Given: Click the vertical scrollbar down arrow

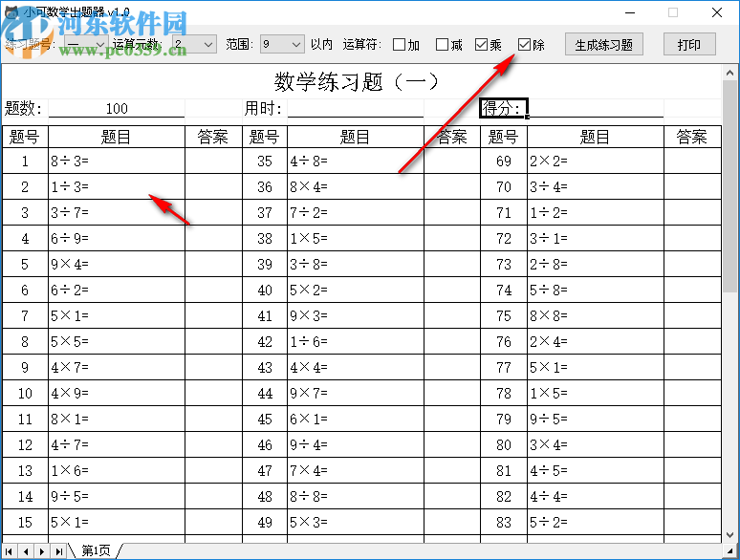Looking at the screenshot, I should tap(730, 535).
